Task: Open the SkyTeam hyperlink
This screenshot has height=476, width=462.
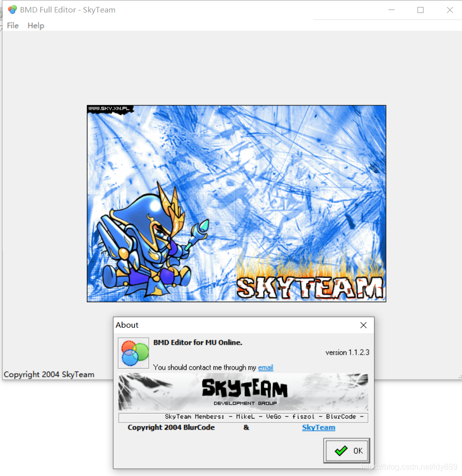Action: point(318,428)
